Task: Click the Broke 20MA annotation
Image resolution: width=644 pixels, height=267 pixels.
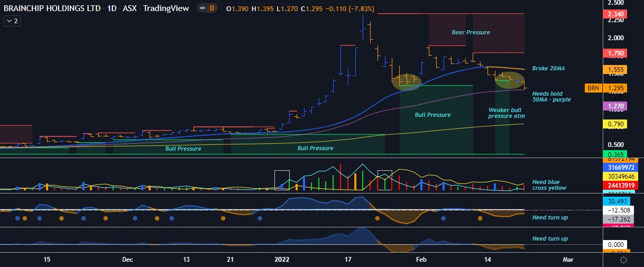Action: [548, 68]
